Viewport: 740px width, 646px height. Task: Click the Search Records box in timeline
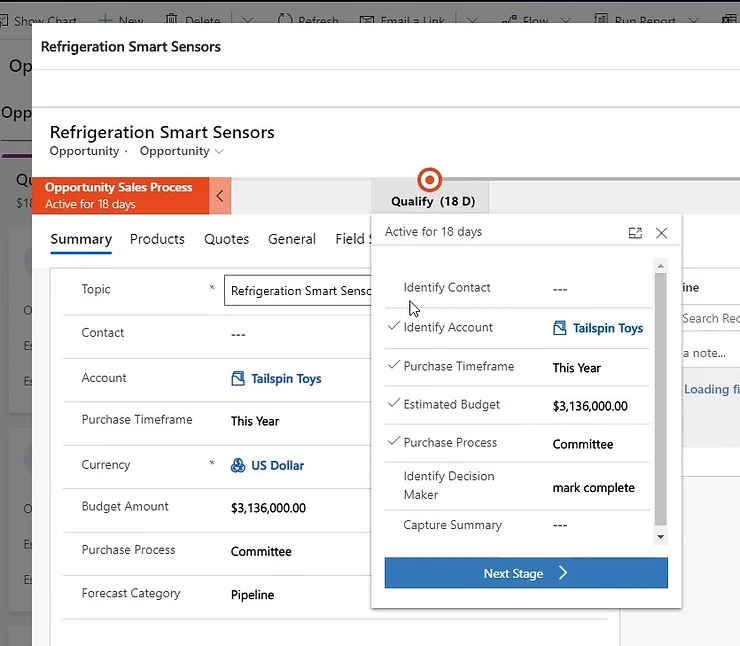[x=711, y=319]
